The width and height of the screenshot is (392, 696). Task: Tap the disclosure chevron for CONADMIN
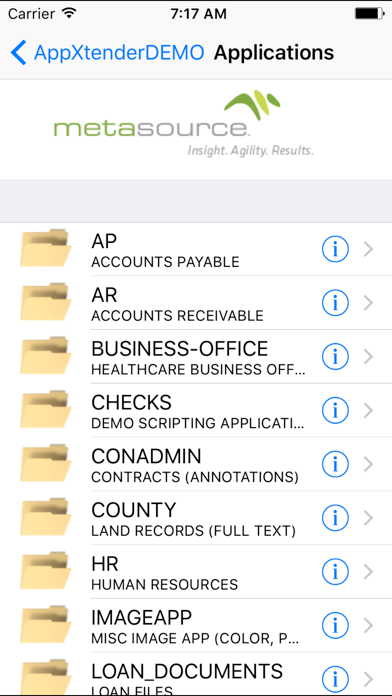368,464
